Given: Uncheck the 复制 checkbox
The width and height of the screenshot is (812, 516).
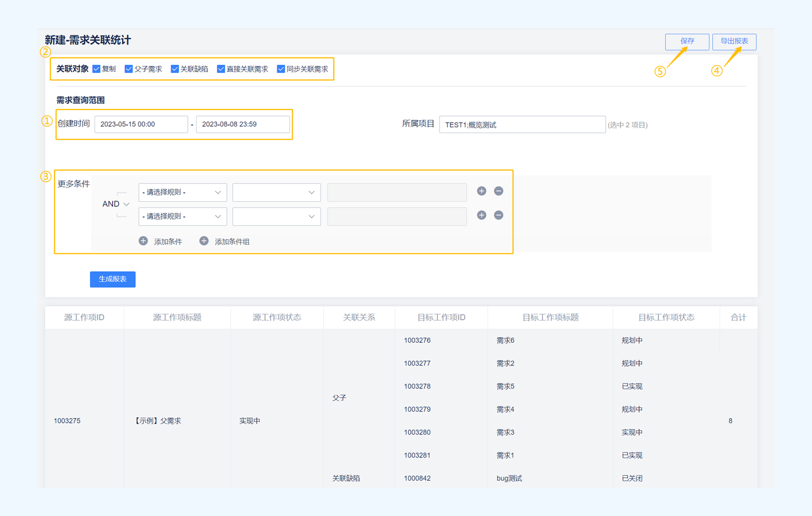Looking at the screenshot, I should [x=96, y=69].
